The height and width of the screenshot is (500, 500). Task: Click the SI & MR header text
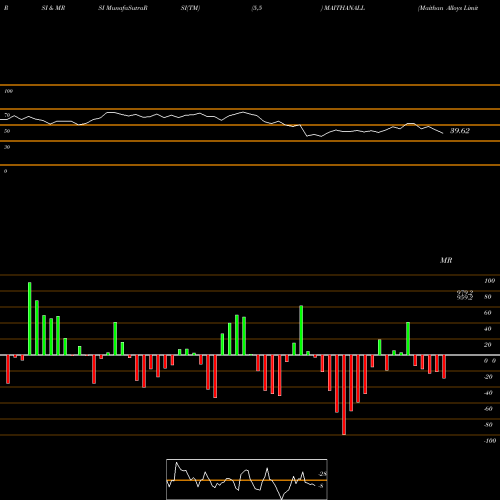click(x=53, y=8)
